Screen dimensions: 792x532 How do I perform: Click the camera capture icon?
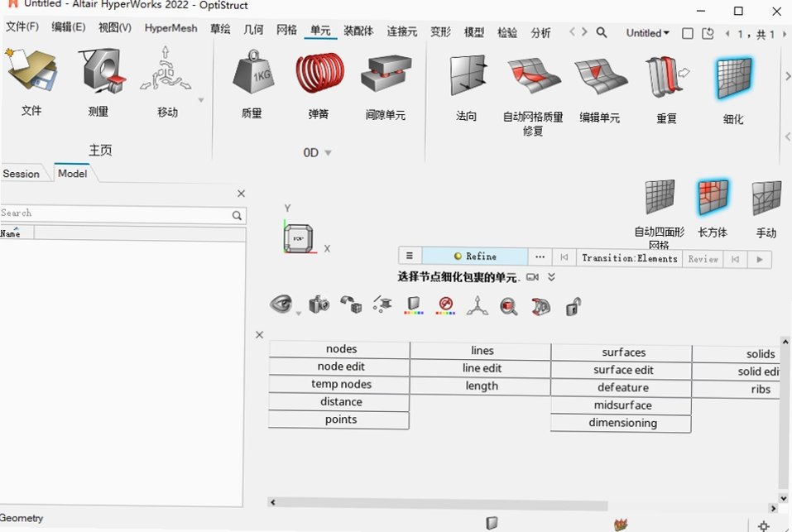(x=319, y=304)
